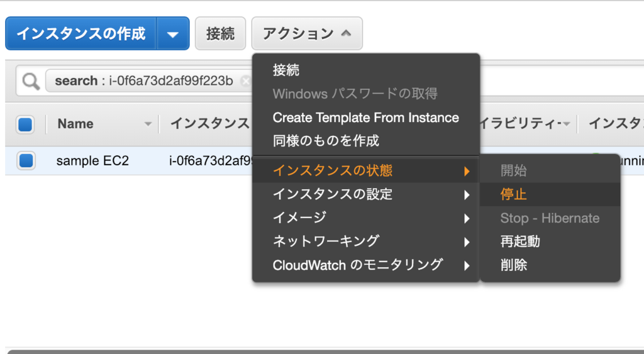Screen dimensions: 644x354
Task: Expand the インスタンスの設定 submenu arrow
Action: coord(467,195)
